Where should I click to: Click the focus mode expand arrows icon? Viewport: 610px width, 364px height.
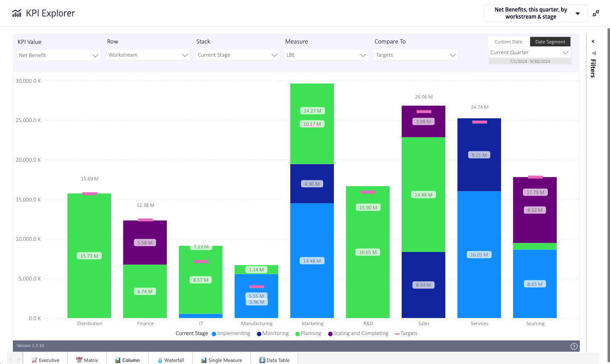pos(596,13)
